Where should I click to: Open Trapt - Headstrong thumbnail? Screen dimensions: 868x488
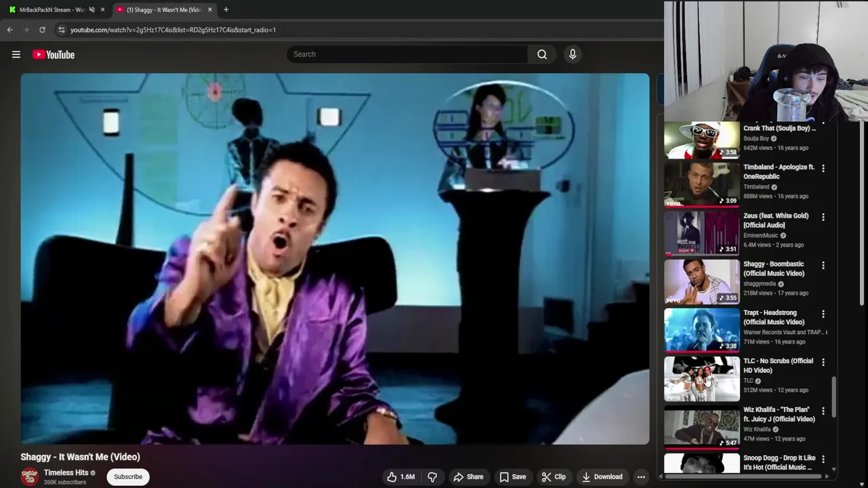coord(702,330)
